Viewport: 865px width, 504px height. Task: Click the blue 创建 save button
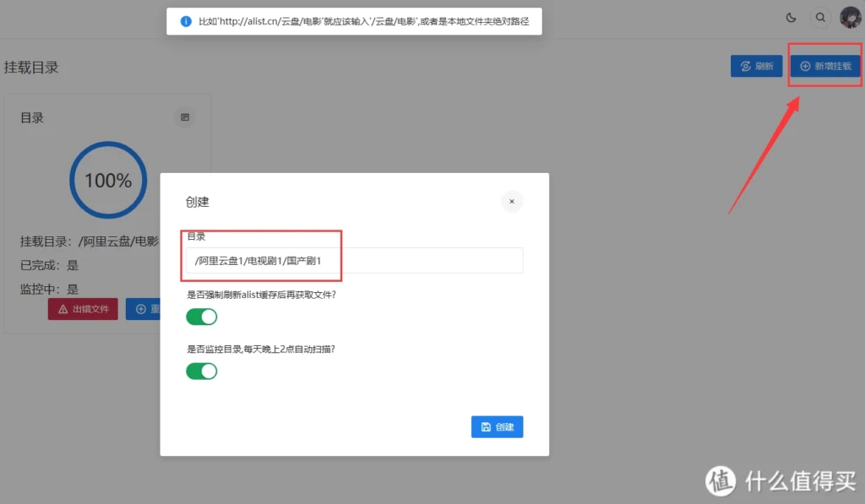click(497, 427)
